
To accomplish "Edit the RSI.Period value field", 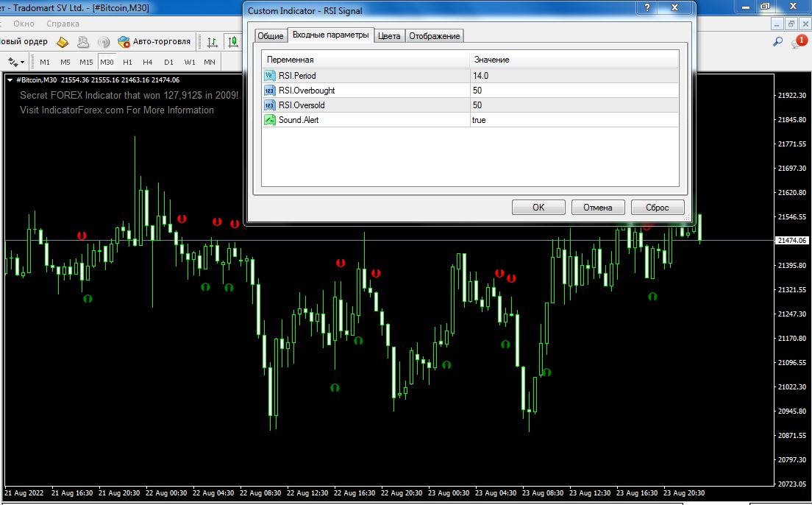I will pyautogui.click(x=574, y=76).
